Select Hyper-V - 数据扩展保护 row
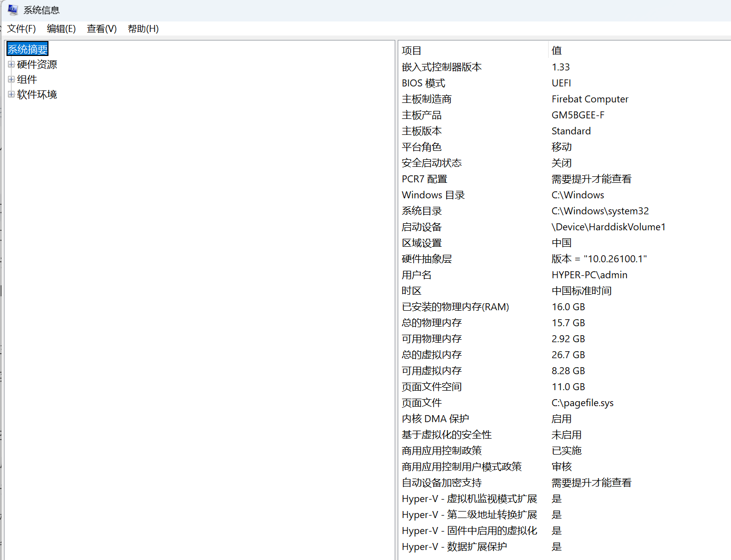 (x=565, y=547)
